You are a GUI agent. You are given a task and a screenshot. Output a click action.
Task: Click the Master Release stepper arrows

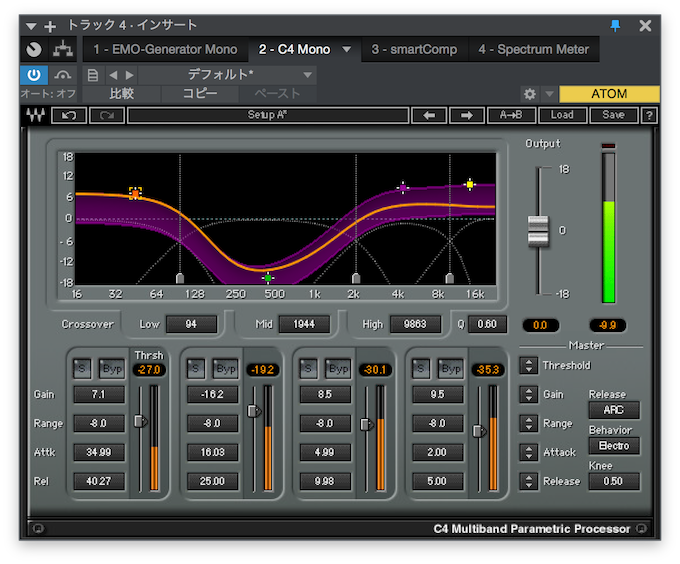pos(528,482)
